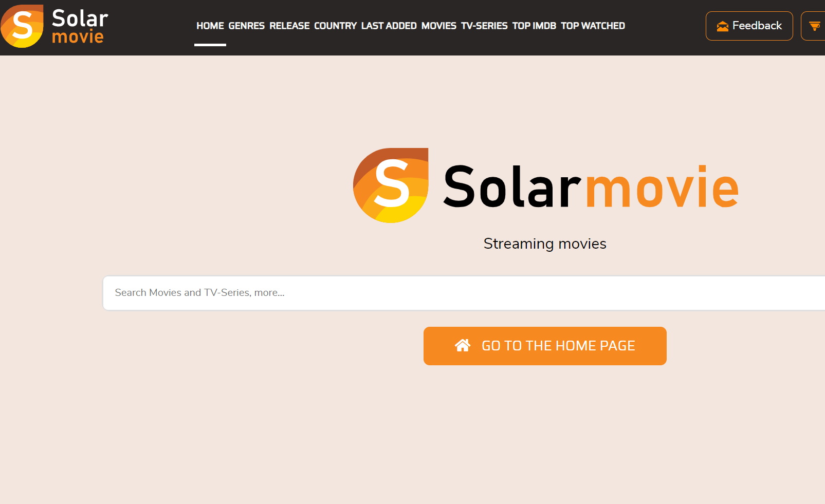The width and height of the screenshot is (825, 504).
Task: Click GO TO THE HOME PAGE button
Action: pos(545,346)
